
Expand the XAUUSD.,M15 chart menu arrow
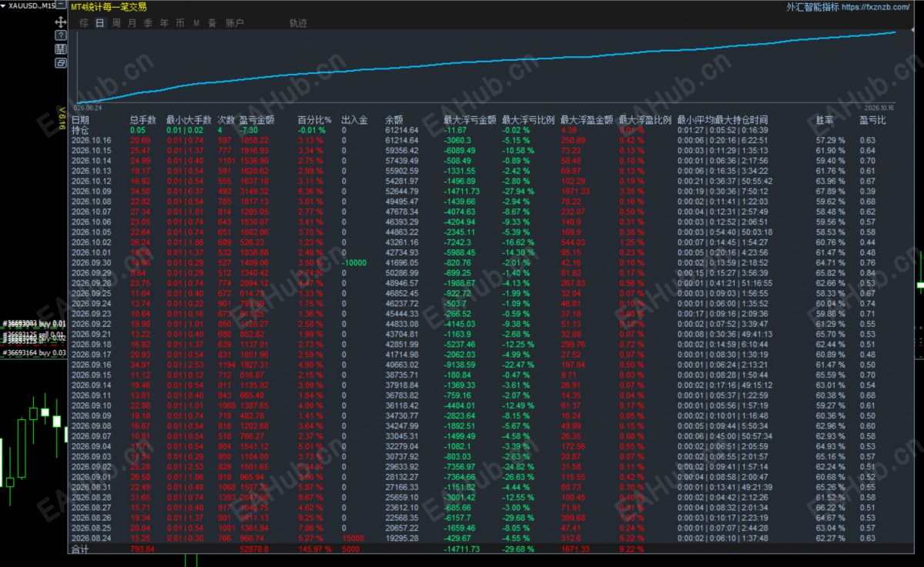point(4,6)
